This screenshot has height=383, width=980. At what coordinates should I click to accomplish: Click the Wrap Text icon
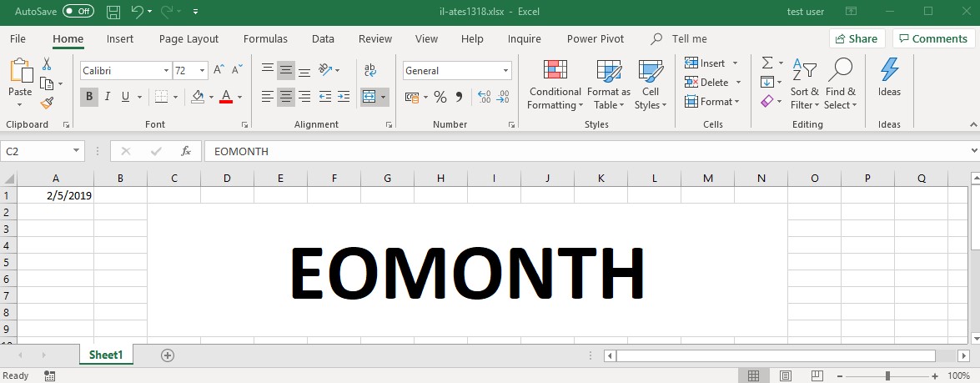tap(370, 71)
